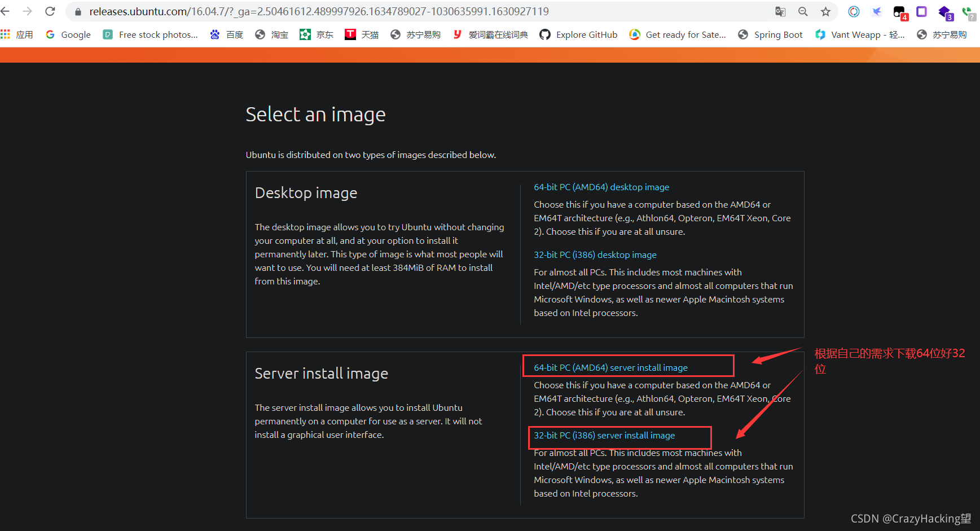980x531 pixels.
Task: Open Vant Weapp bookmark
Action: (x=860, y=34)
